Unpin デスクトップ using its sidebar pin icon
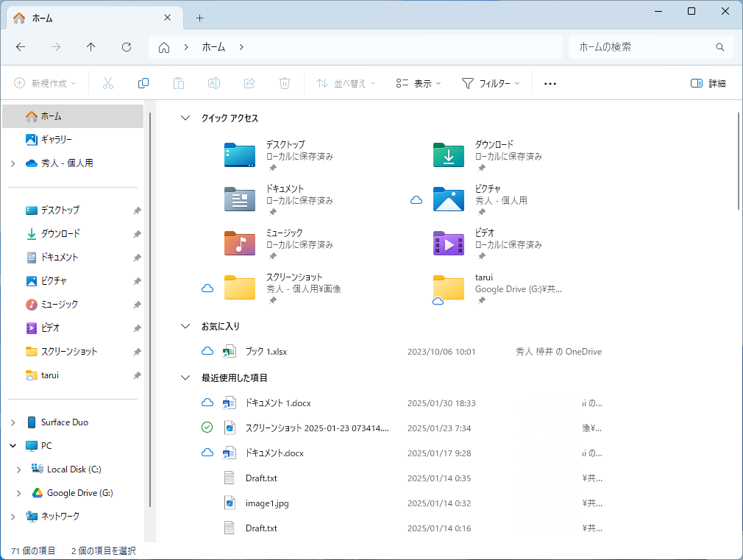743x560 pixels. point(137,210)
